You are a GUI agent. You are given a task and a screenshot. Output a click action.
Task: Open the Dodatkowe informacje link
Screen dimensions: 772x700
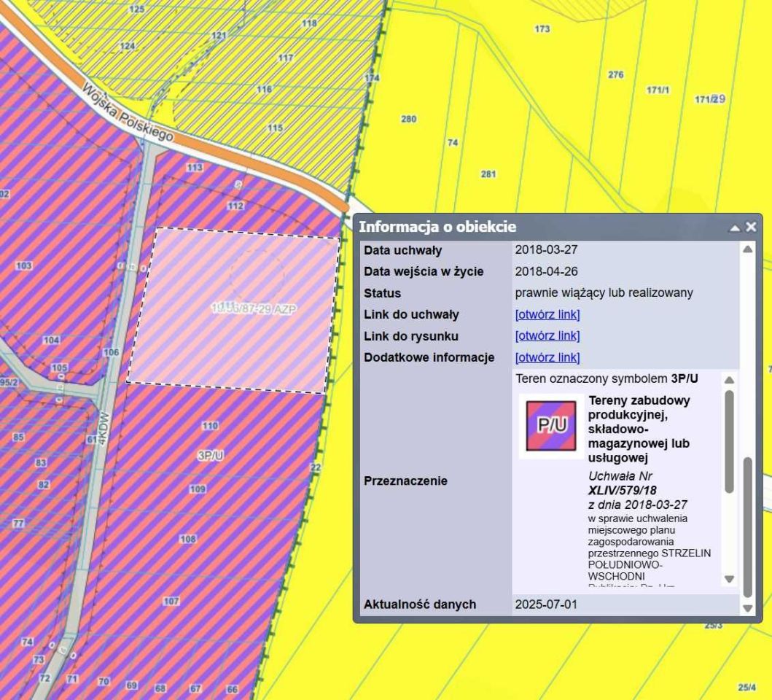[547, 357]
